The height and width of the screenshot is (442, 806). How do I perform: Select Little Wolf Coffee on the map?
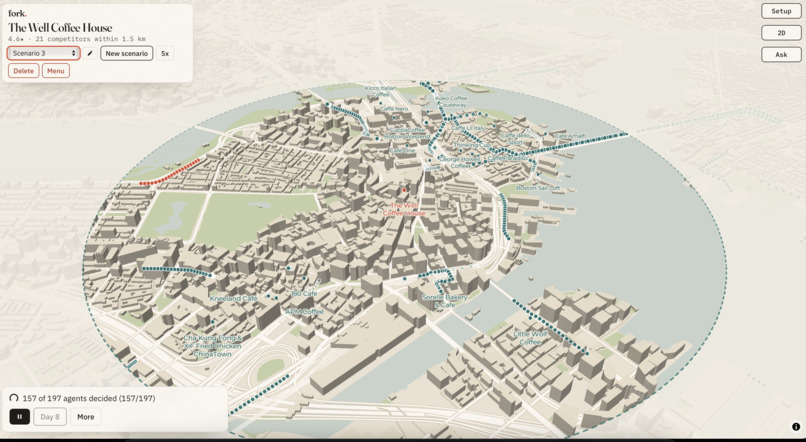coord(530,338)
